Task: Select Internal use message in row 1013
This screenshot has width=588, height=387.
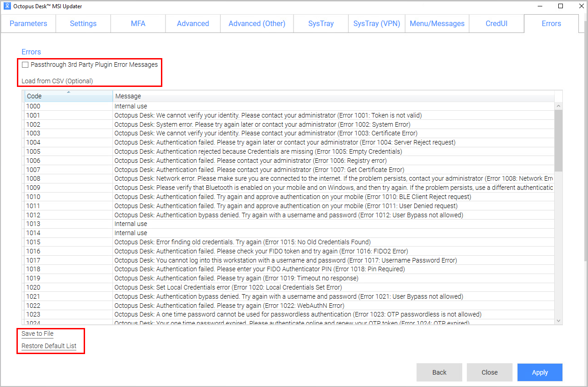Action: [334, 224]
